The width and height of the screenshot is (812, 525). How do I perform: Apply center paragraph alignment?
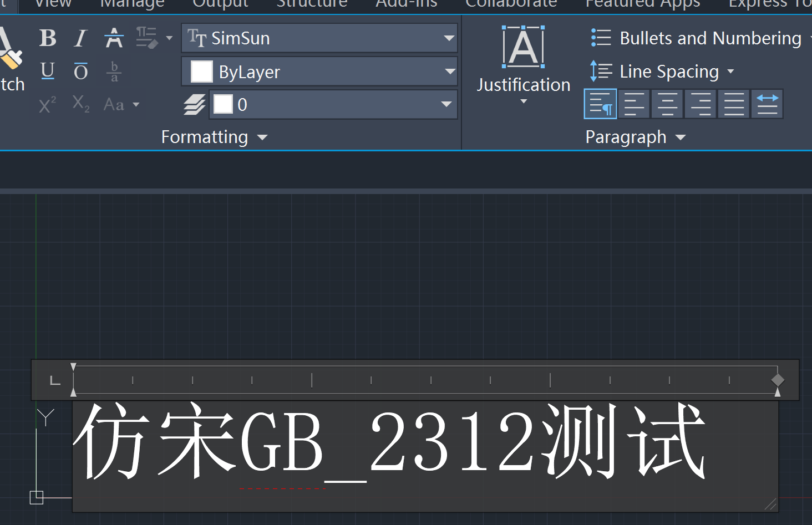(x=667, y=104)
